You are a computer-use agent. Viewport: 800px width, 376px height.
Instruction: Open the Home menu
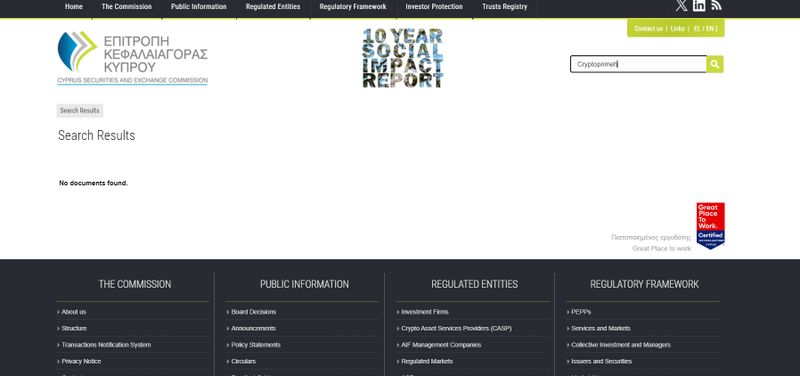(x=74, y=7)
